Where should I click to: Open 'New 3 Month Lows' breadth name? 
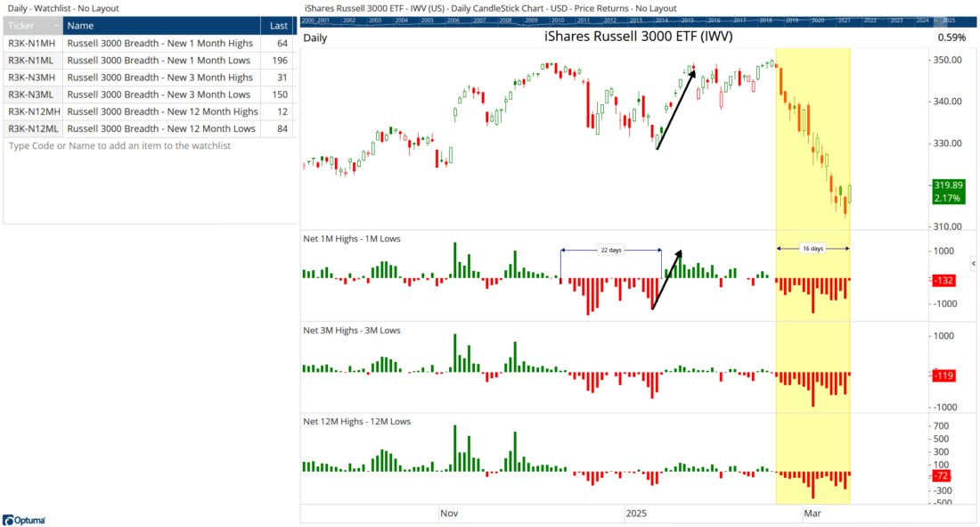159,95
